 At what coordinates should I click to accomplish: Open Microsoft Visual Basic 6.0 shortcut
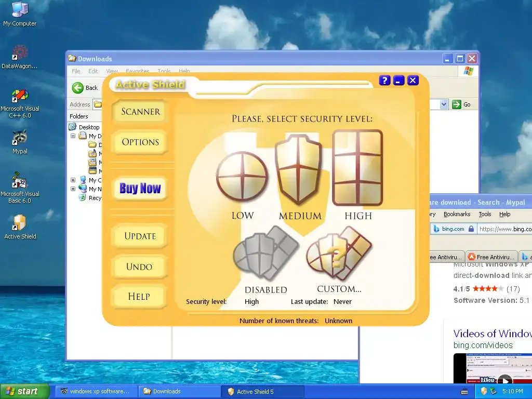coord(20,188)
